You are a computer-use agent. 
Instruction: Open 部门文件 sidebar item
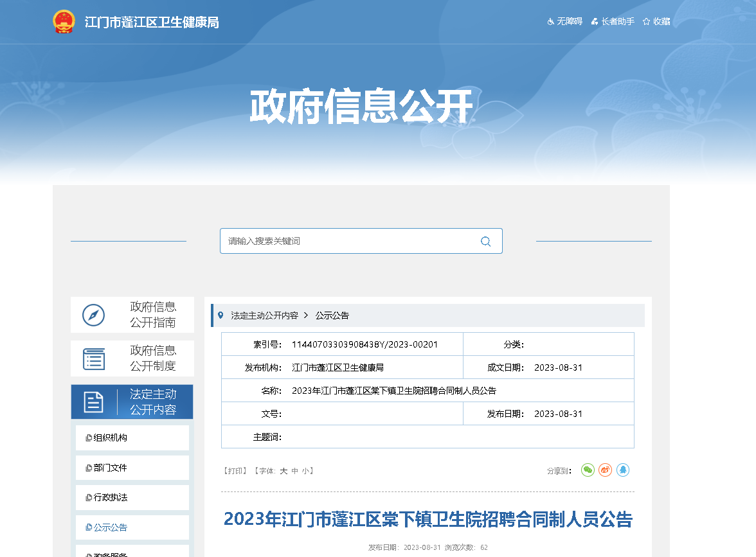[x=110, y=468]
